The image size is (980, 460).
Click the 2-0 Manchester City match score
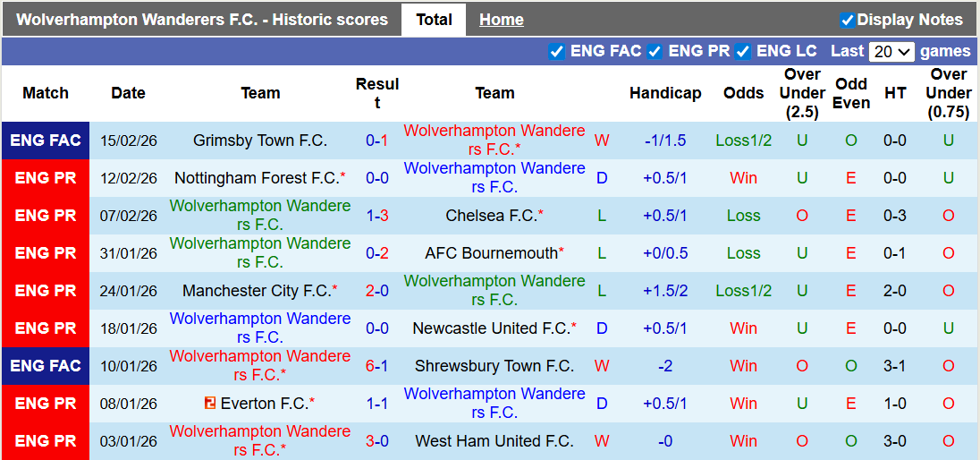[377, 291]
